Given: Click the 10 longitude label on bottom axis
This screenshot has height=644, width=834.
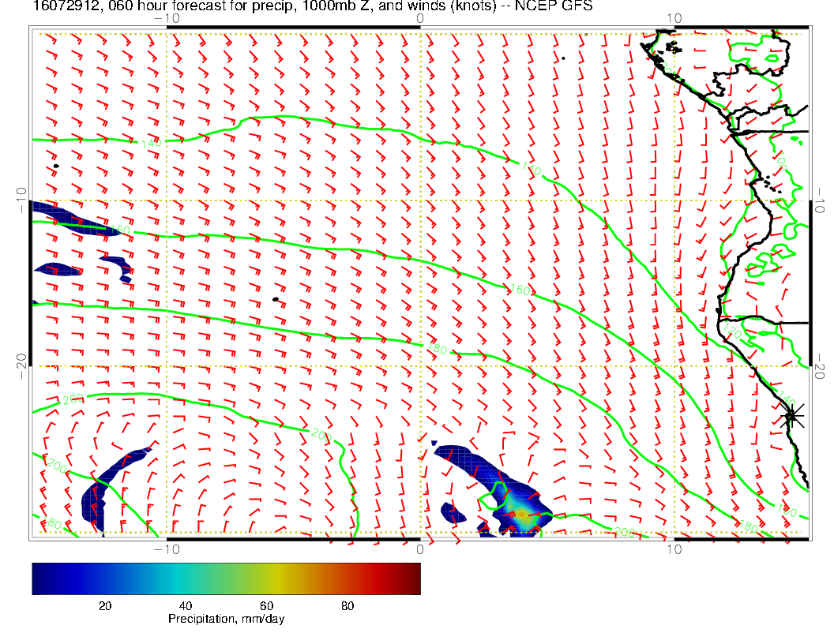Looking at the screenshot, I should 674,549.
